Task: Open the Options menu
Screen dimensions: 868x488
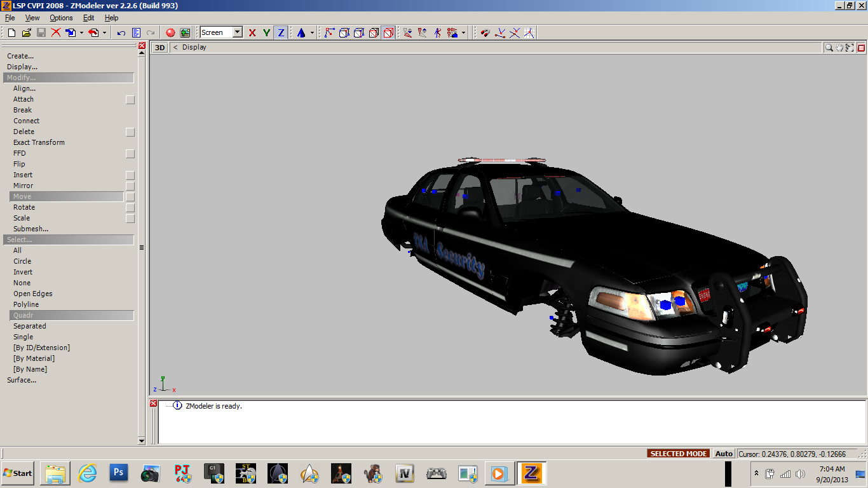Action: tap(61, 18)
